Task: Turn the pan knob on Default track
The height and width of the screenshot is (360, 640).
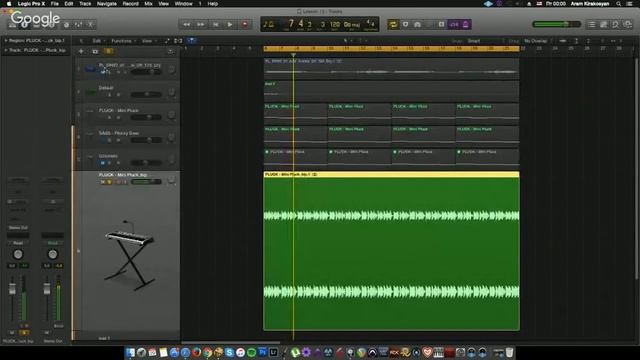Action: click(171, 92)
